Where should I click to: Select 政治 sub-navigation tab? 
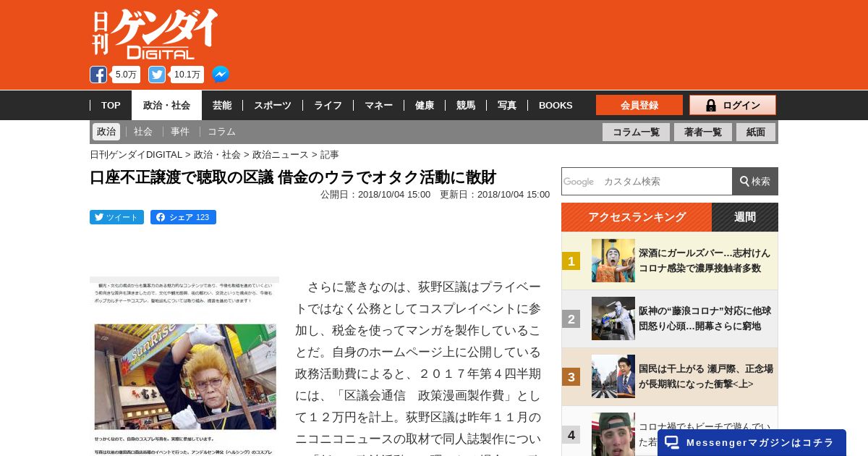pyautogui.click(x=106, y=132)
